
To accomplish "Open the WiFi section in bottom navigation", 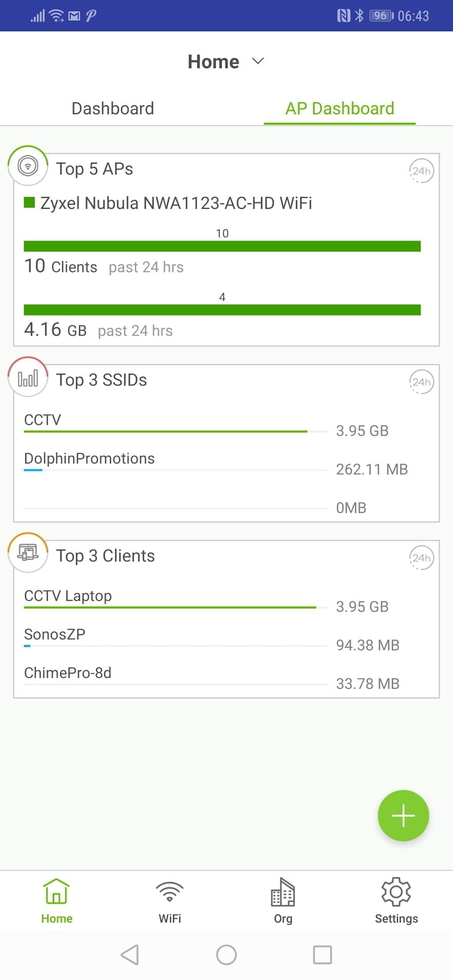I will coord(169,901).
